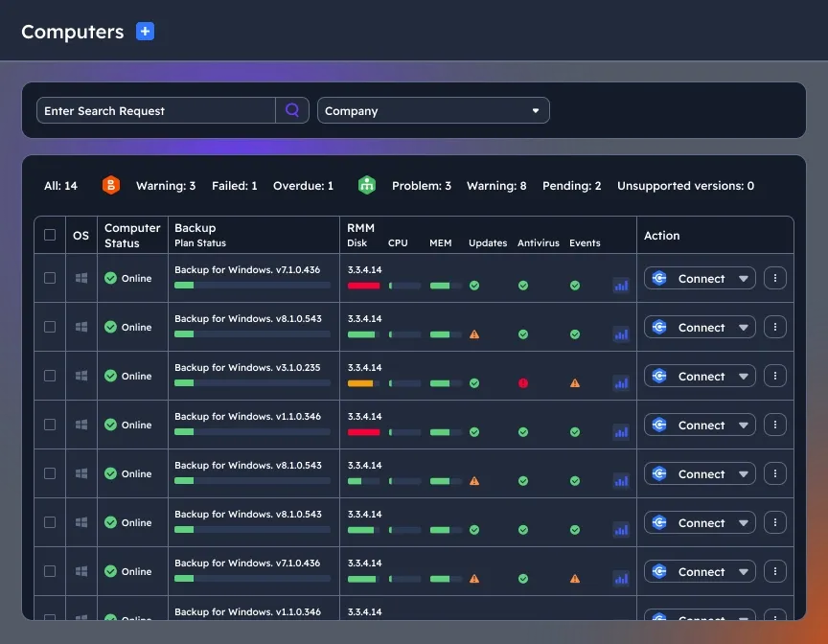Click the Antivirus warning icon on the third row
This screenshot has width=828, height=644.
click(x=574, y=382)
